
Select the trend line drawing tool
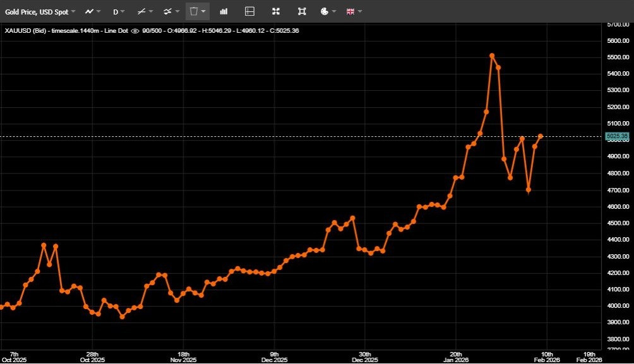tap(142, 11)
